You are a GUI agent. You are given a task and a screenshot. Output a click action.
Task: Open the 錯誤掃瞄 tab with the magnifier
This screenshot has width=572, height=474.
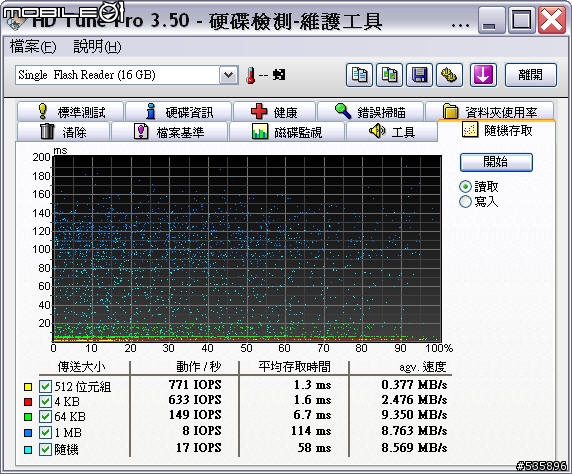point(370,112)
